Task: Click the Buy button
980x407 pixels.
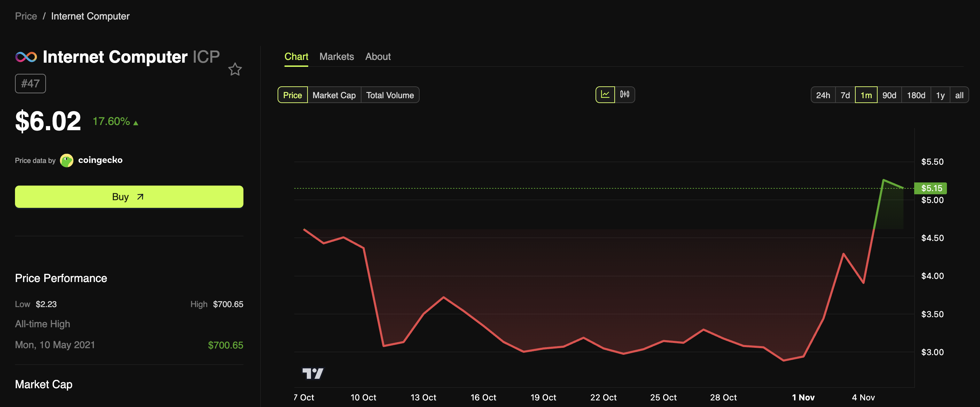Action: coord(129,197)
